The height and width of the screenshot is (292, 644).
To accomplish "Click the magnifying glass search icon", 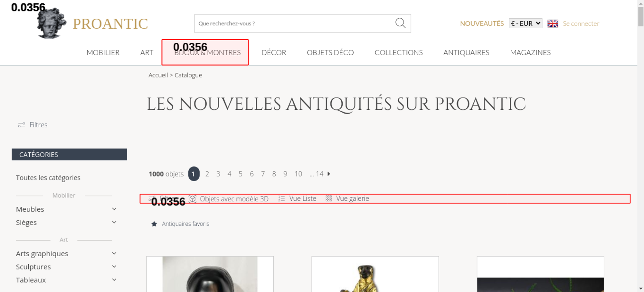I will 400,23.
